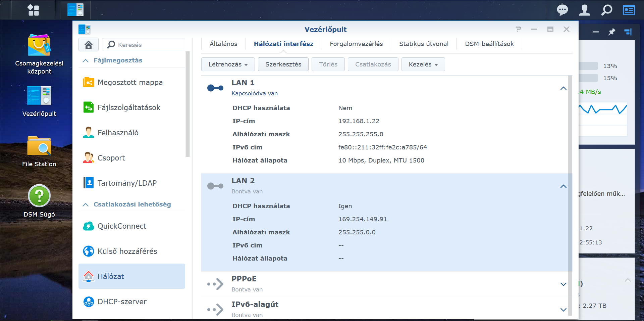Open the Forgalomvezérlés tab
Image resolution: width=644 pixels, height=321 pixels.
(356, 44)
